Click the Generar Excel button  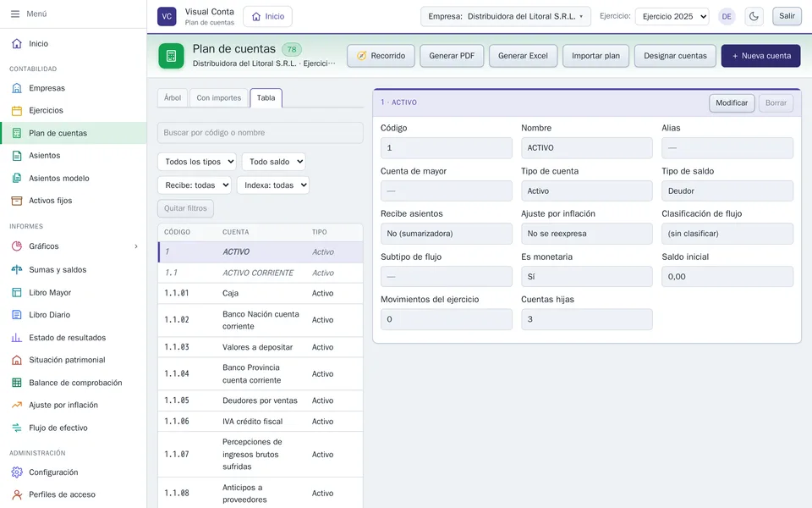click(x=523, y=56)
